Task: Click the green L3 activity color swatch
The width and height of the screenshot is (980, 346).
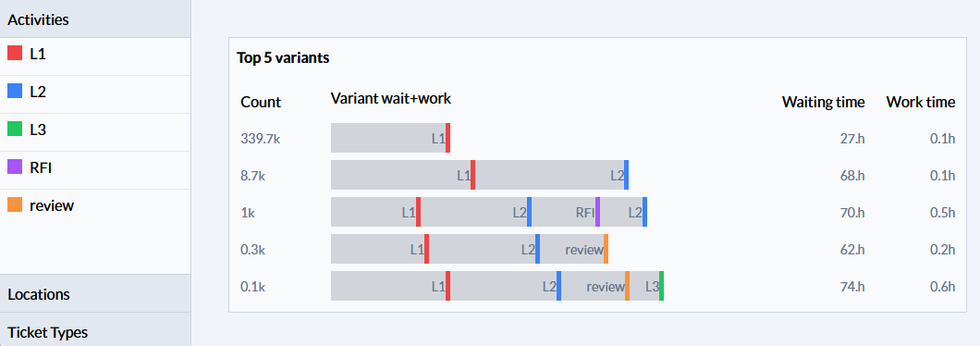Action: 15,129
